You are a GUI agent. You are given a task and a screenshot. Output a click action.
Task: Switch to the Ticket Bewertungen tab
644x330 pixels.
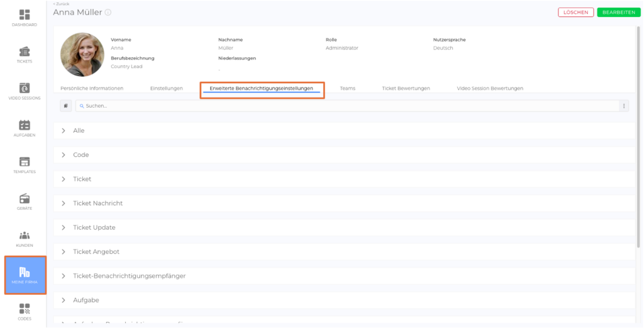[x=406, y=88]
